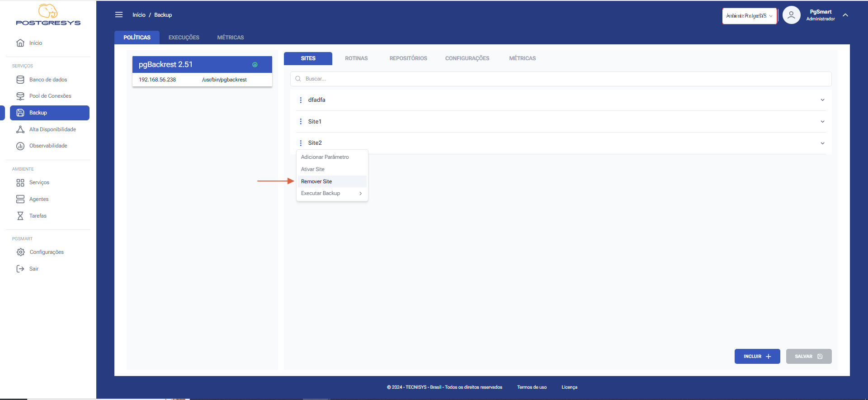868x400 pixels.
Task: Open the three-dot menu for Site2
Action: [x=301, y=143]
